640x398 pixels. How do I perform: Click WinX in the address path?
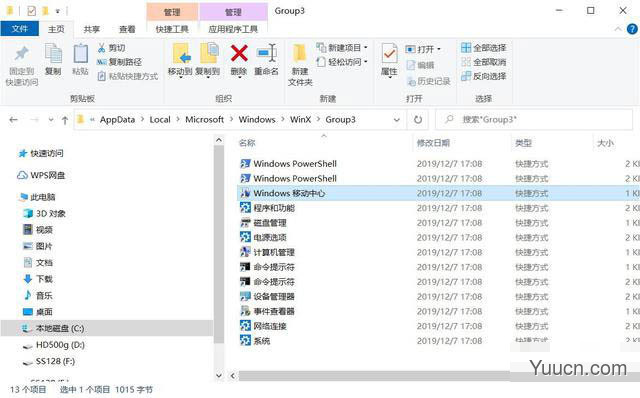click(300, 120)
